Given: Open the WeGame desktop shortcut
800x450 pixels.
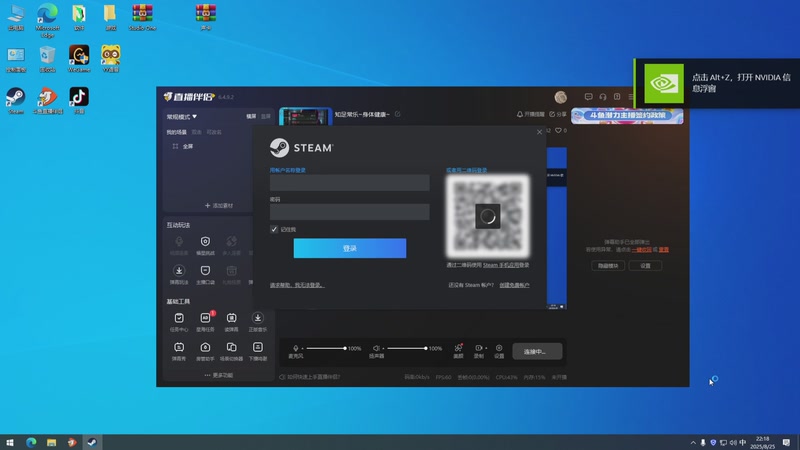Looking at the screenshot, I should coord(79,59).
